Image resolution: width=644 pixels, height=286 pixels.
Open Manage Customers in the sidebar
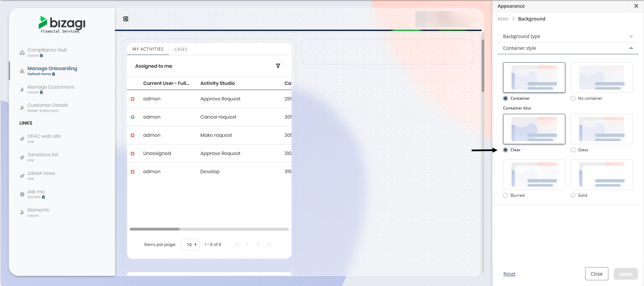(x=50, y=87)
